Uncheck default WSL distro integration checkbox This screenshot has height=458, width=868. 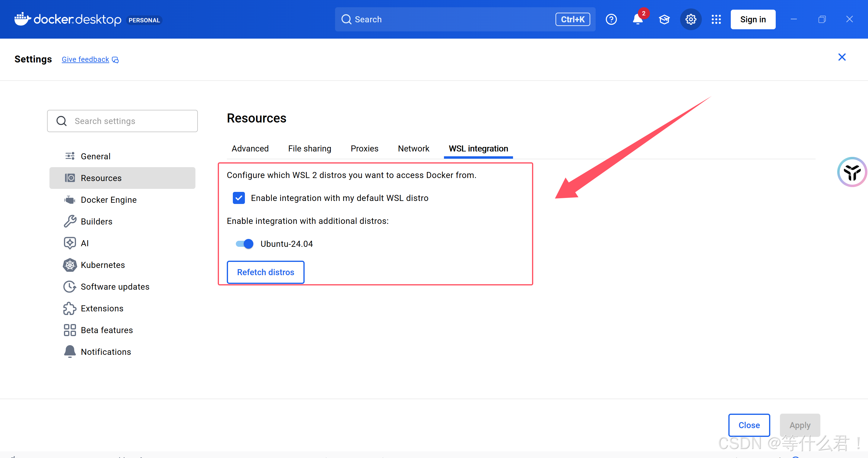(239, 198)
